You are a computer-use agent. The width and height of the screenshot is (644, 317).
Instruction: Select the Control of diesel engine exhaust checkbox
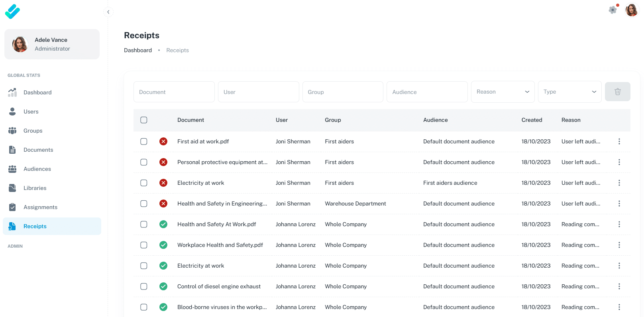144,286
